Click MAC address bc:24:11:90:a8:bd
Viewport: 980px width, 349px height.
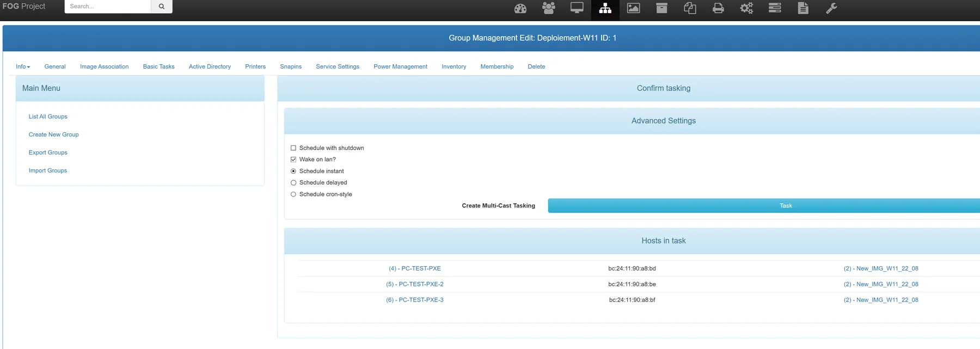point(632,268)
